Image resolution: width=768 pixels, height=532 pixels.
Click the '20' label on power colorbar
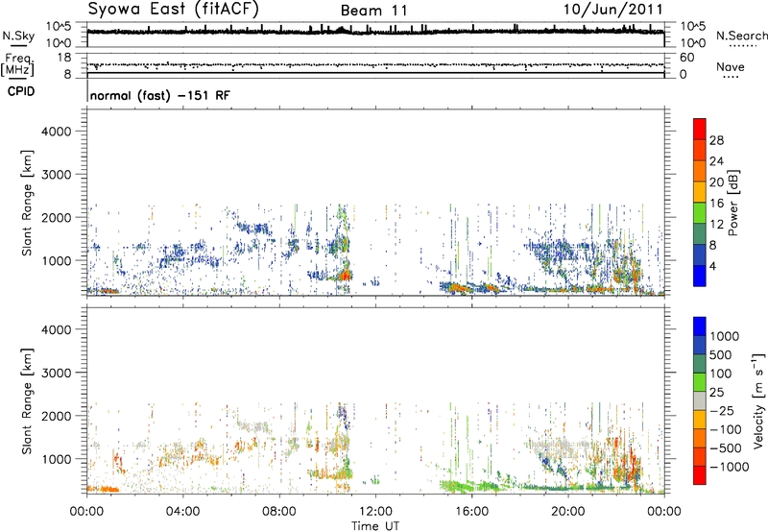(x=716, y=182)
